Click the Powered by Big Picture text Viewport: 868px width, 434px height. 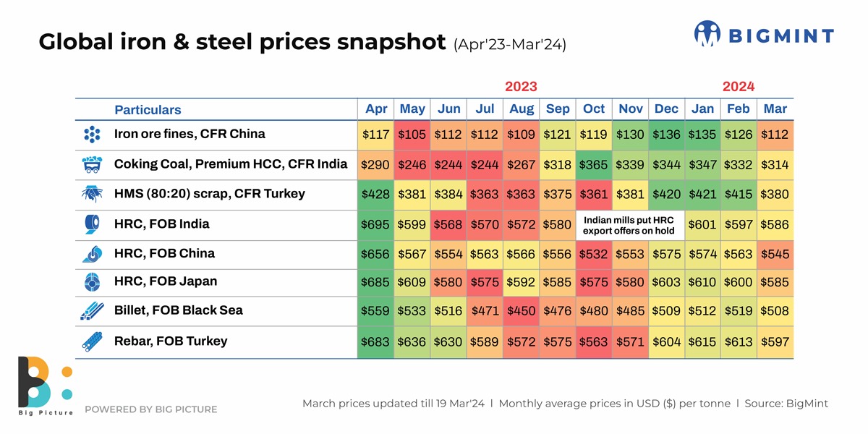pos(151,409)
